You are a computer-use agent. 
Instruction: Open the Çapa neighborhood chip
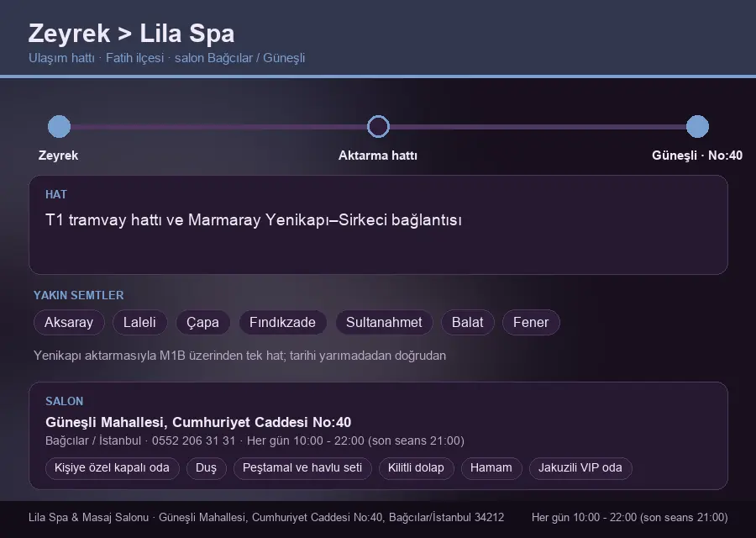point(202,322)
